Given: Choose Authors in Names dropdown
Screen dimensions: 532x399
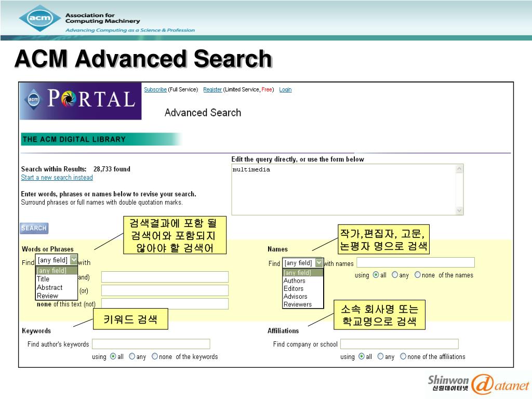Looking at the screenshot, I should [x=303, y=281].
